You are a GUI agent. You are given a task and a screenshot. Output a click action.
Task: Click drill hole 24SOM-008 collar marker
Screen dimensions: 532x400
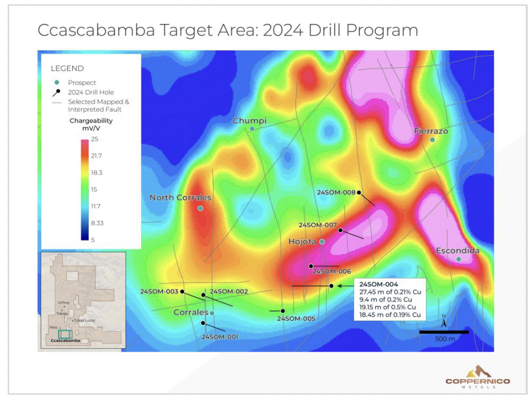click(x=359, y=192)
